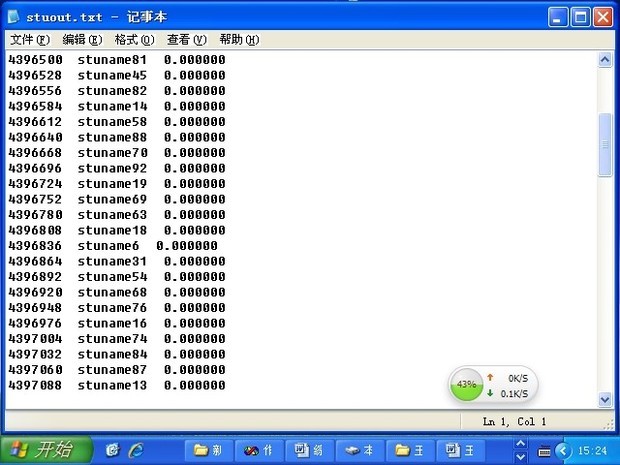Click on stuname54 text
The width and height of the screenshot is (620, 465).
[112, 276]
